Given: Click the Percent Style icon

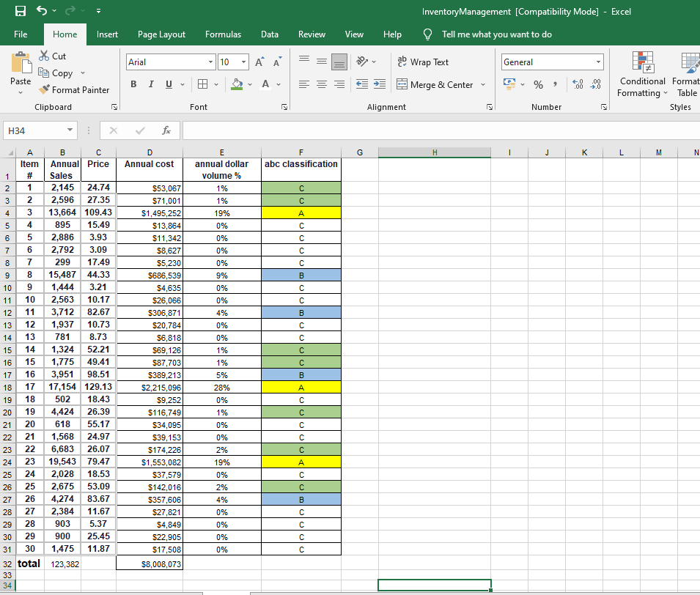Looking at the screenshot, I should coord(539,84).
